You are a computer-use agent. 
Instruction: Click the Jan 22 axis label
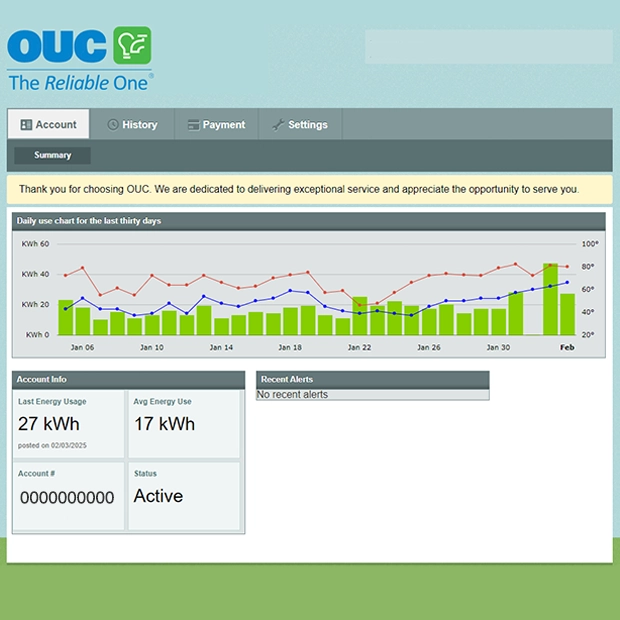coord(359,347)
